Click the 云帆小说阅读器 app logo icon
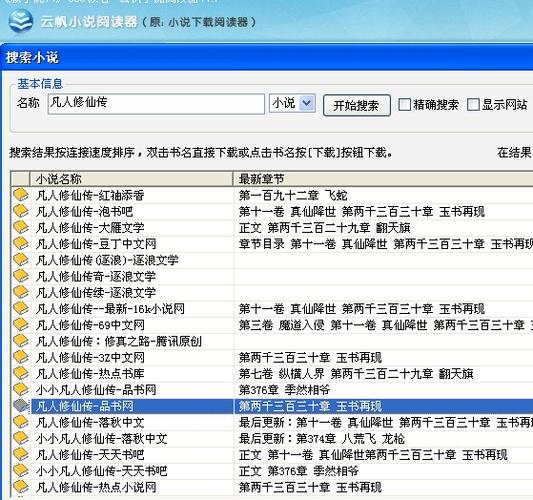This screenshot has width=533, height=500. pos(21,21)
